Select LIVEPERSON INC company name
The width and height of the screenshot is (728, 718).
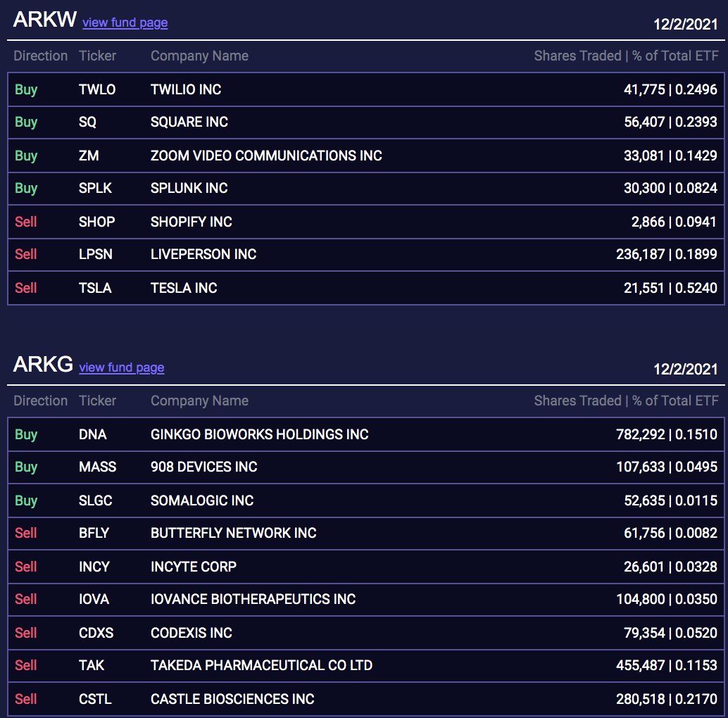point(203,254)
